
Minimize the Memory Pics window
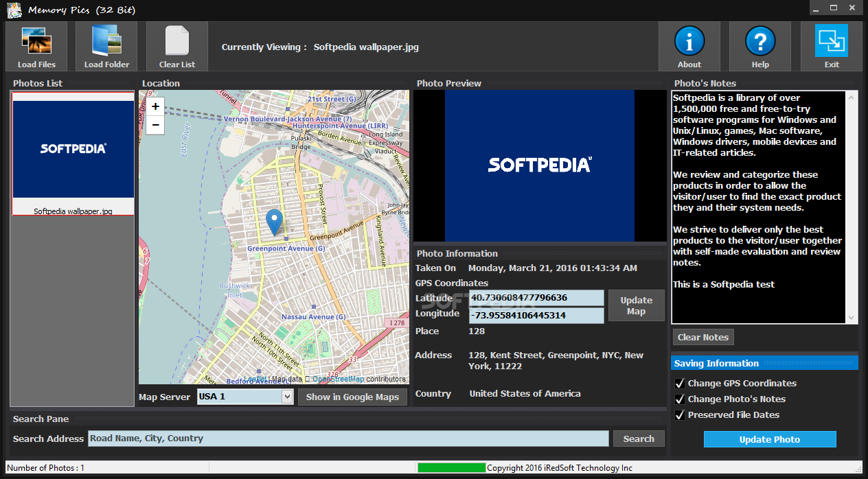click(x=814, y=8)
